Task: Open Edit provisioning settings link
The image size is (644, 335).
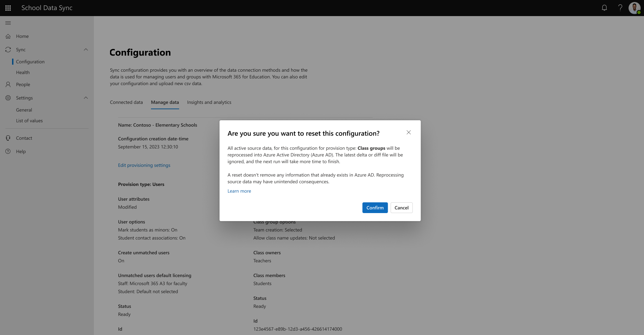Action: click(x=144, y=165)
